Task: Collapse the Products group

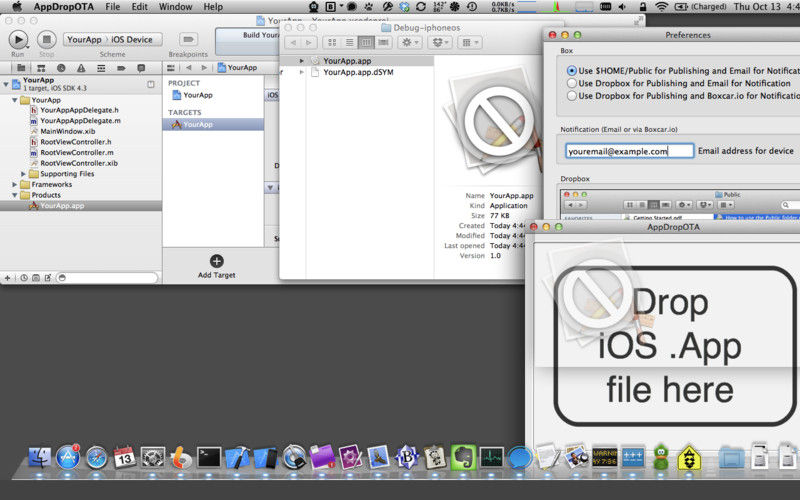Action: (x=15, y=195)
